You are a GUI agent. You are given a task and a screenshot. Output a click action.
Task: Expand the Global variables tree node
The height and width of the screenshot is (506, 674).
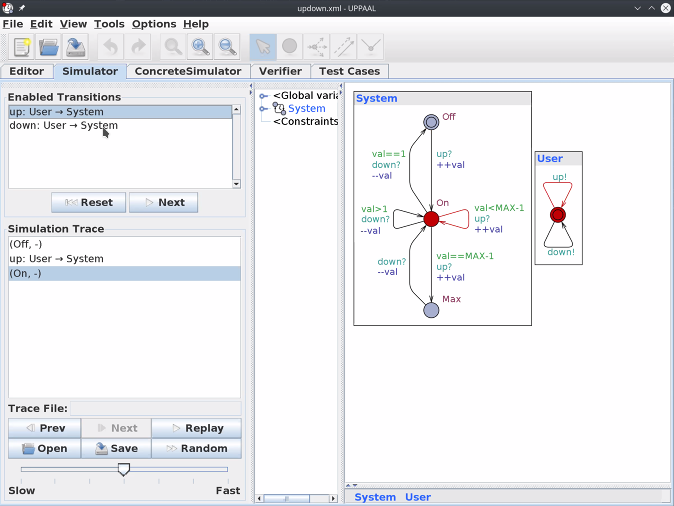263,96
